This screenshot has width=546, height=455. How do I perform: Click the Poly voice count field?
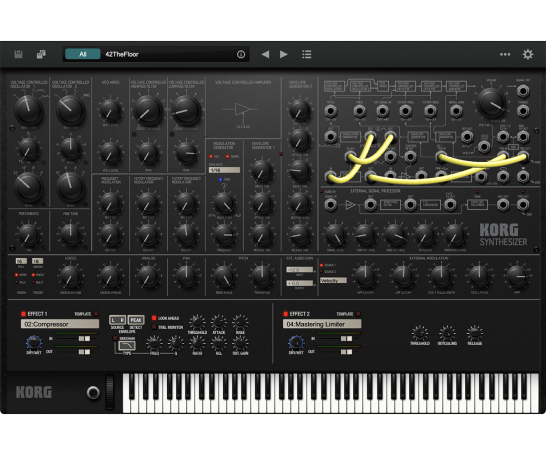21,261
